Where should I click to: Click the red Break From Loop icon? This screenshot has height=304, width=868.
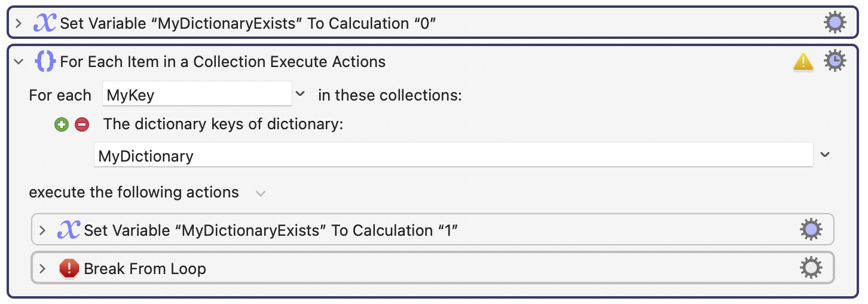point(69,269)
